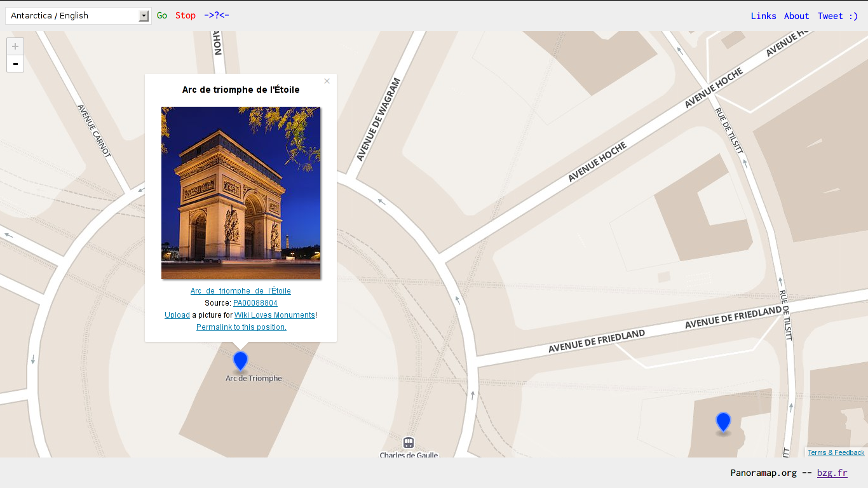The image size is (868, 488).
Task: Click the Avenue Carnot street label
Action: point(94,131)
